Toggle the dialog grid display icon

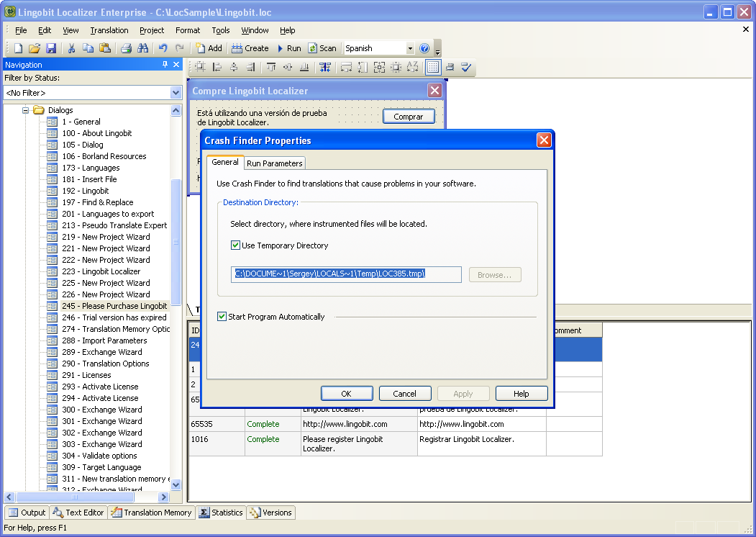click(433, 67)
